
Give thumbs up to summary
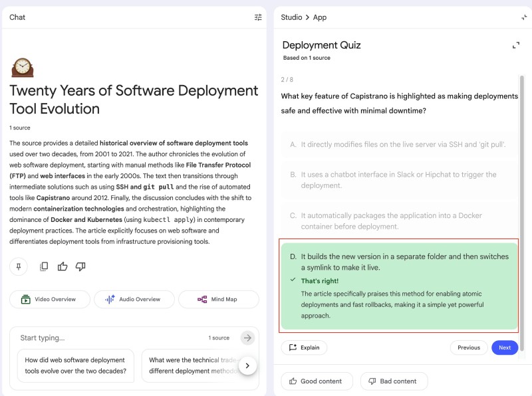[63, 266]
